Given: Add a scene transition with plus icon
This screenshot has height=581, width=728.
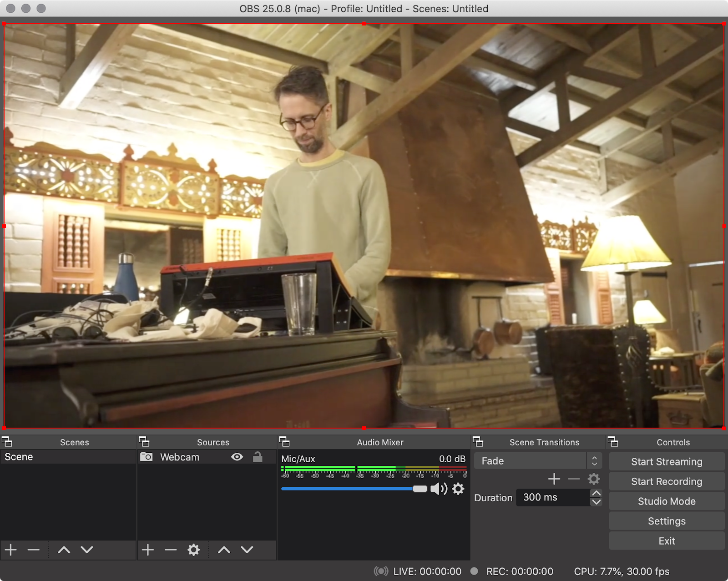Looking at the screenshot, I should click(x=554, y=479).
